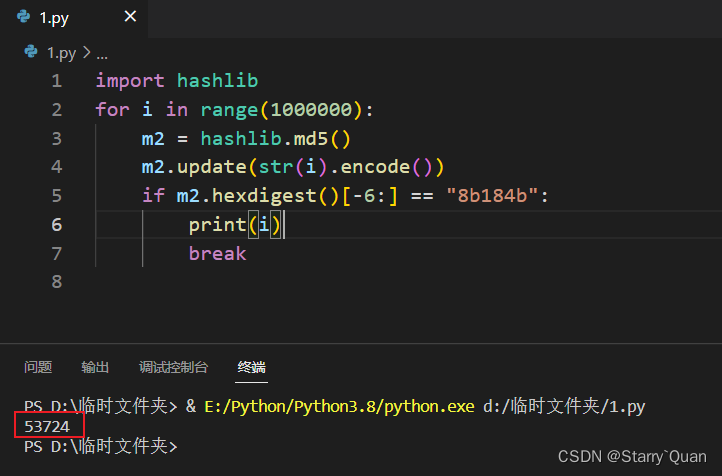This screenshot has height=476, width=722.
Task: Click the 'for' keyword on line 2
Action: [112, 110]
